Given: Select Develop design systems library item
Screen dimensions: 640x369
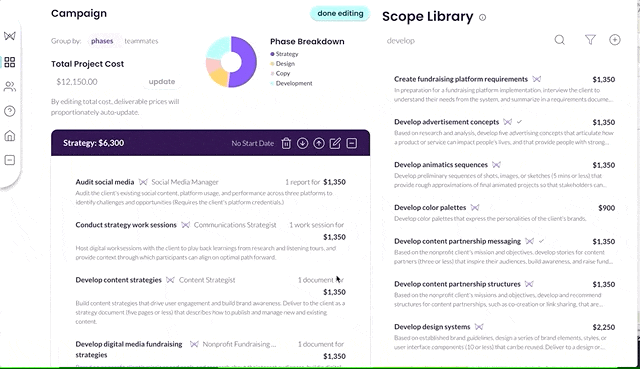Looking at the screenshot, I should tap(432, 327).
